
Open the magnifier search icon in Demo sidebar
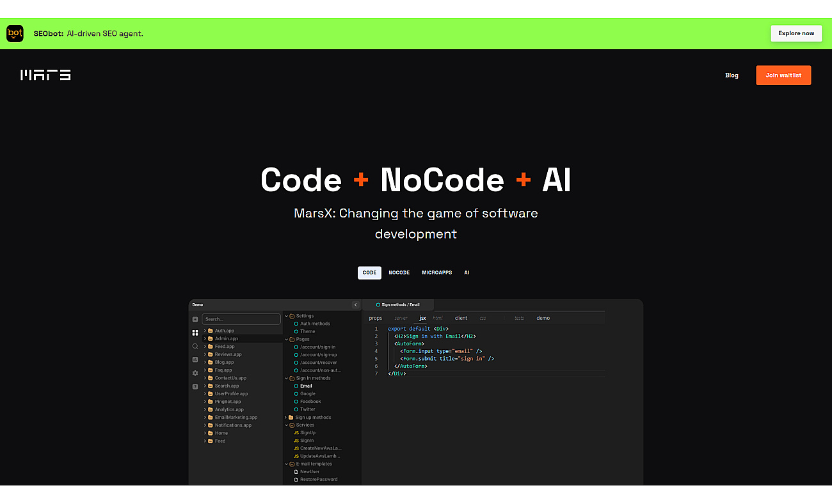point(195,346)
